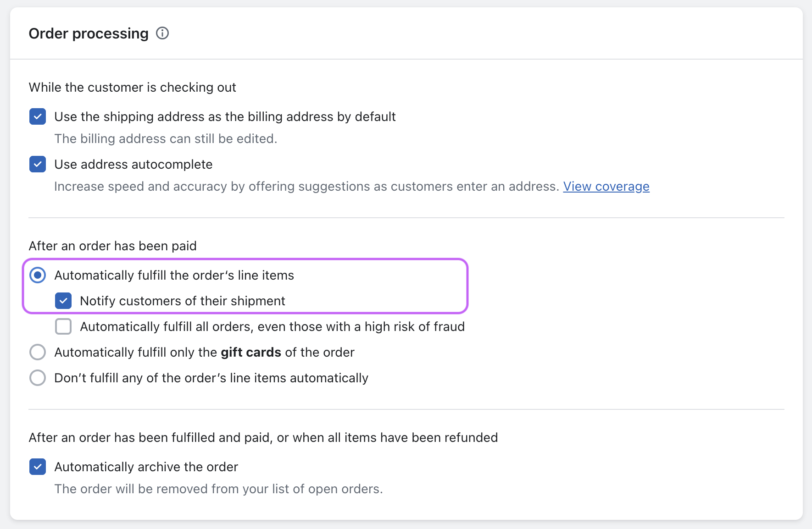Uncheck the shipping address as billing checkbox
The width and height of the screenshot is (812, 529).
pos(38,116)
